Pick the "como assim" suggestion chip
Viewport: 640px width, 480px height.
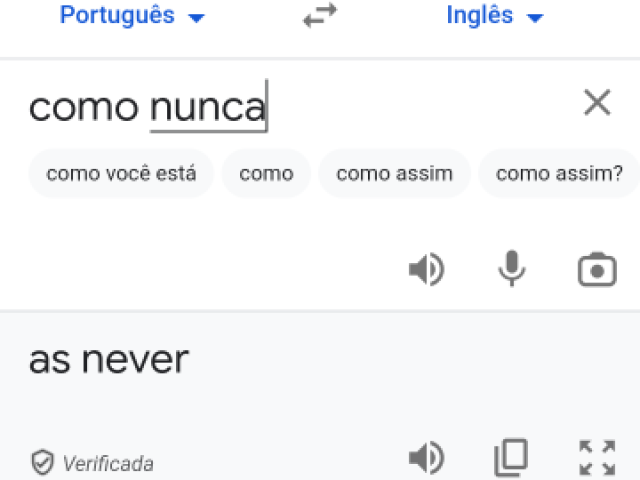[x=394, y=173]
